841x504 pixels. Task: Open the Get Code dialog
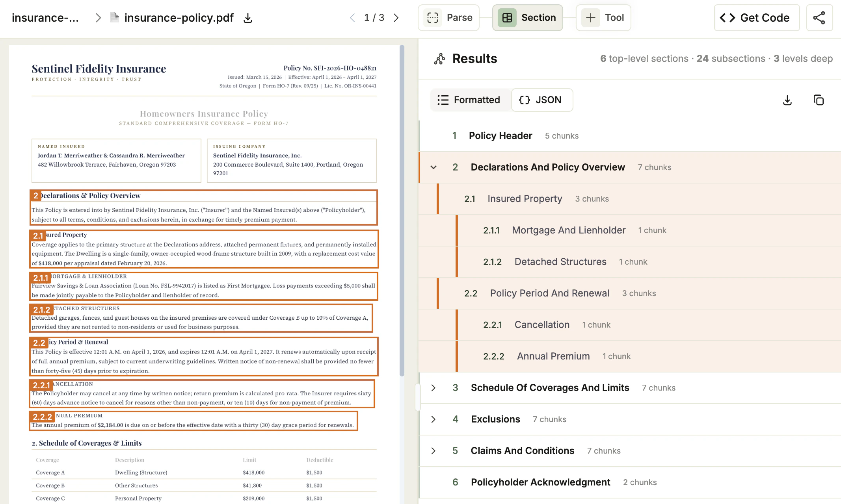point(757,18)
